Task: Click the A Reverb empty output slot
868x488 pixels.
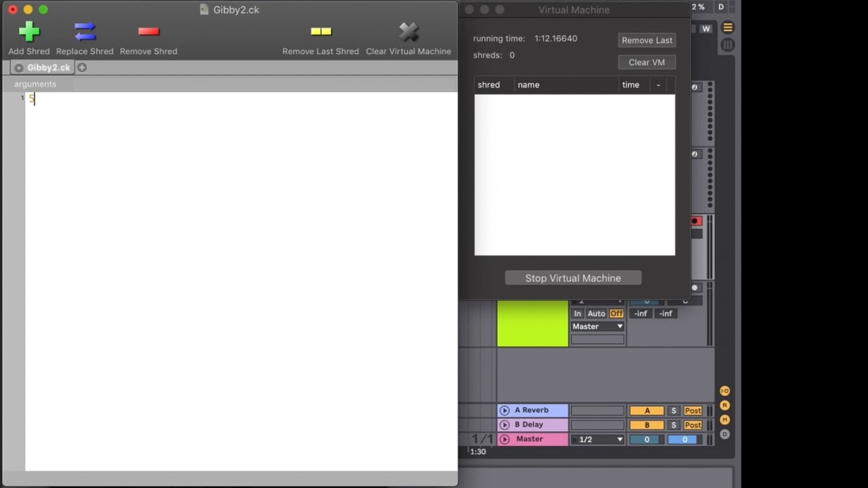Action: tap(597, 411)
